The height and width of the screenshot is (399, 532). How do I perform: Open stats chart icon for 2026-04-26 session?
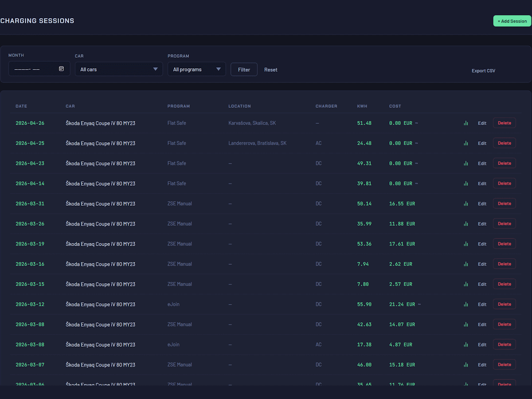click(x=465, y=123)
